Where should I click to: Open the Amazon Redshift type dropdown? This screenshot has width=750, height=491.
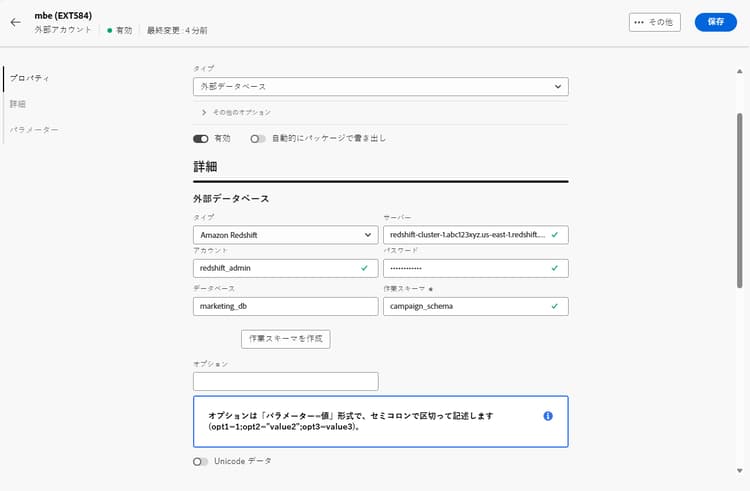coord(286,235)
